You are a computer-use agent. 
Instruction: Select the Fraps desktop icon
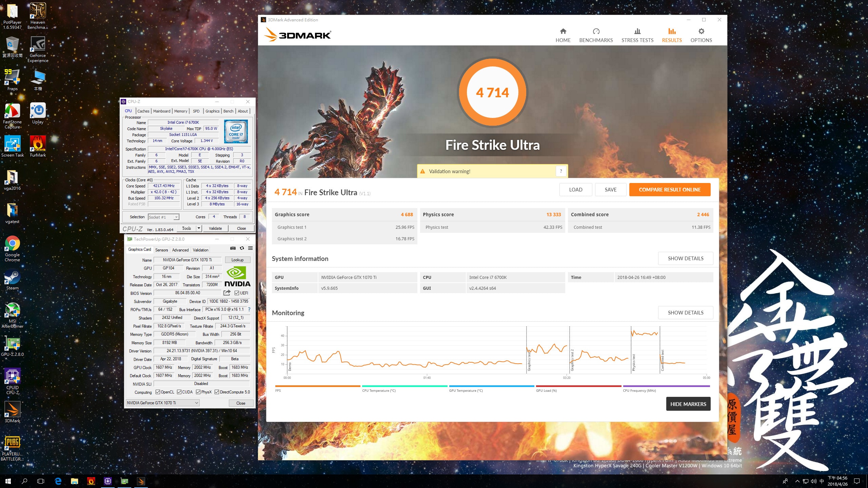pos(12,80)
